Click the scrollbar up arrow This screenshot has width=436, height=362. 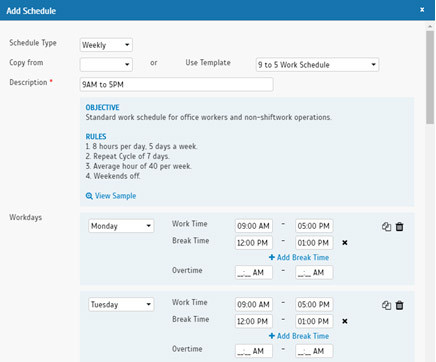430,26
